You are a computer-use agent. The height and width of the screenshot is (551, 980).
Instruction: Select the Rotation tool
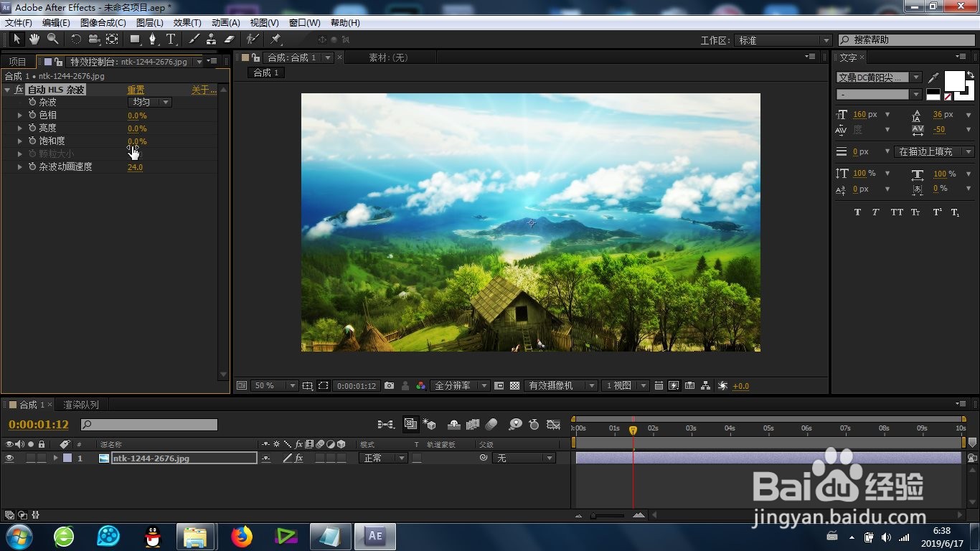[x=76, y=39]
